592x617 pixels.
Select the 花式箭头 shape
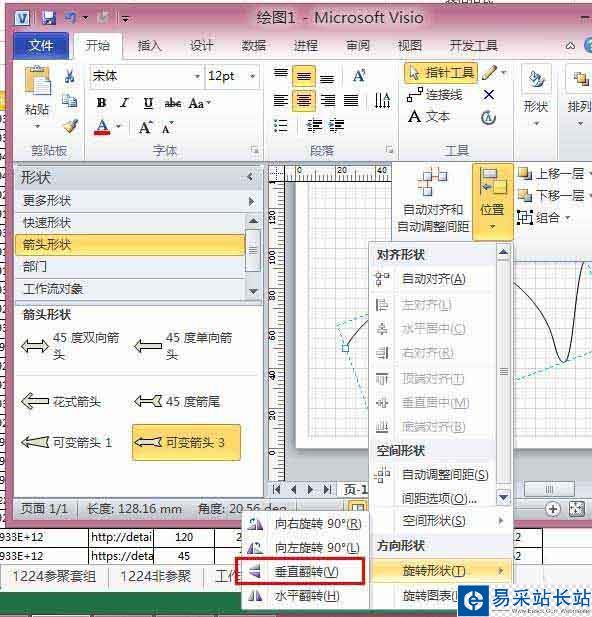click(x=61, y=402)
